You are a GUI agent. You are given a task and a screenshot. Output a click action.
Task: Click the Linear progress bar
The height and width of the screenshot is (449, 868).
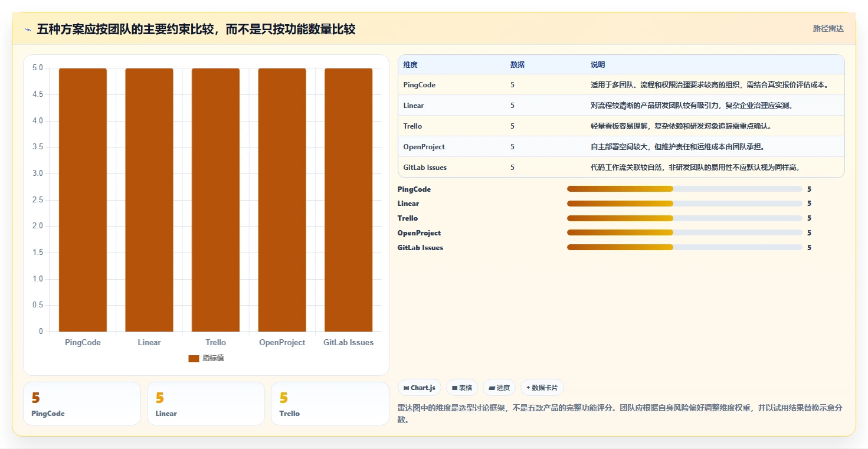click(x=684, y=204)
